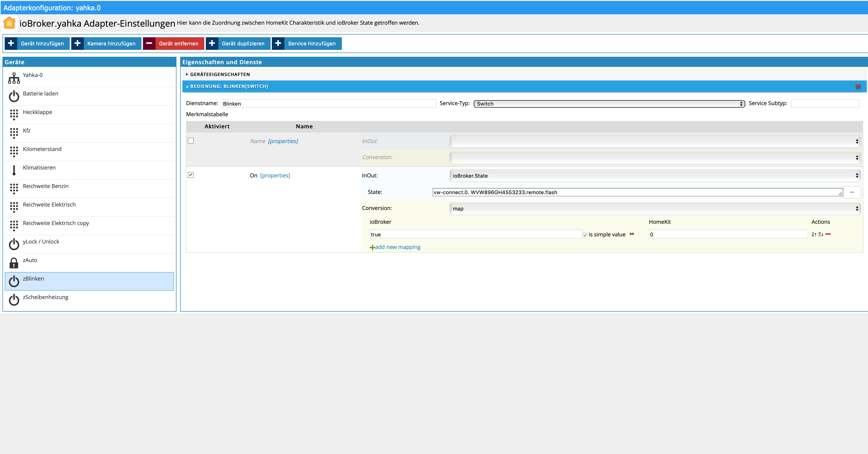Expand the Geräteeigenschaften section

tap(220, 74)
